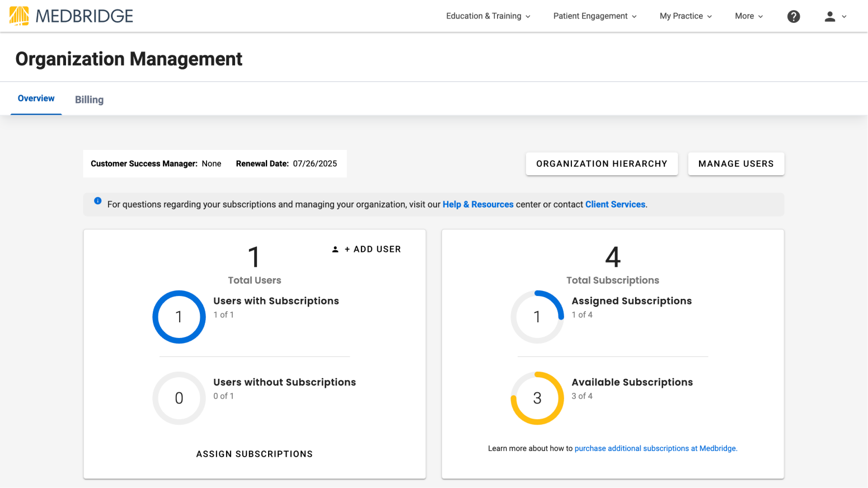This screenshot has width=868, height=488.
Task: Click the Medbridge logo icon
Action: [19, 16]
